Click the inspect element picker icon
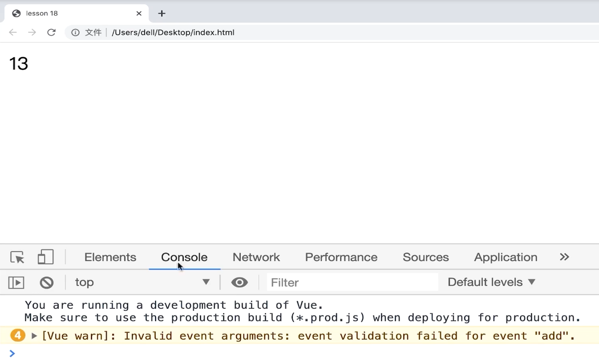Image resolution: width=599 pixels, height=364 pixels. click(17, 257)
